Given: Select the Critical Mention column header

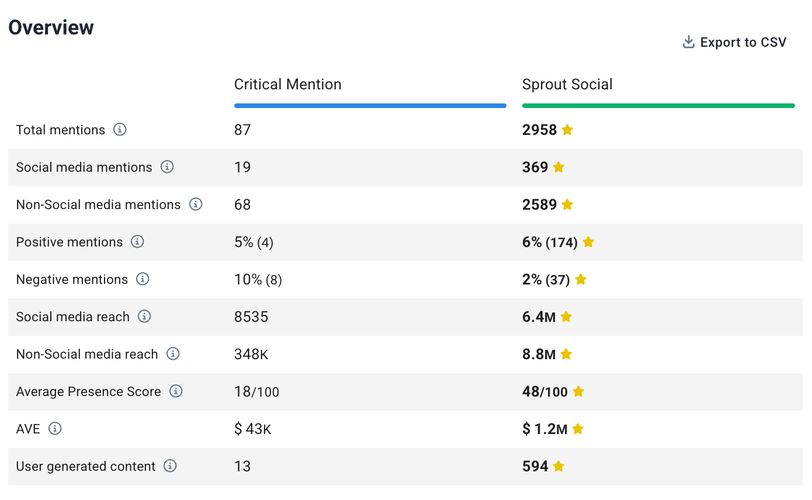Looking at the screenshot, I should 288,84.
